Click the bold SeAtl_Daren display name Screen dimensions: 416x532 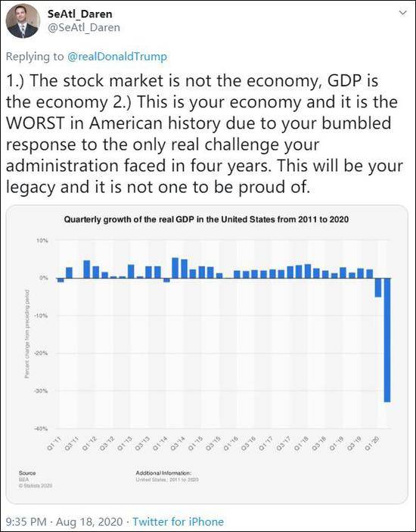pyautogui.click(x=79, y=14)
